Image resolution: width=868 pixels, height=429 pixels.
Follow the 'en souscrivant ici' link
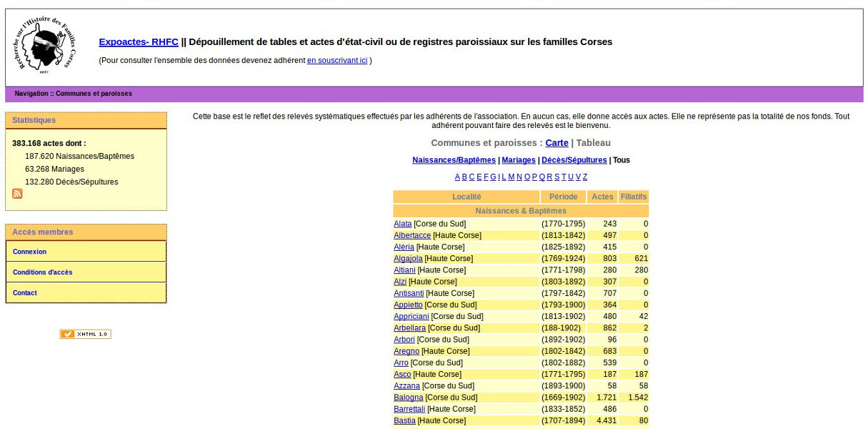tap(337, 61)
